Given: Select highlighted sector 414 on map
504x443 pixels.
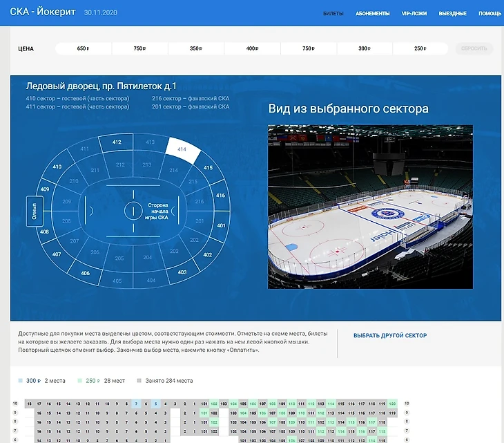Looking at the screenshot, I should click(x=182, y=148).
